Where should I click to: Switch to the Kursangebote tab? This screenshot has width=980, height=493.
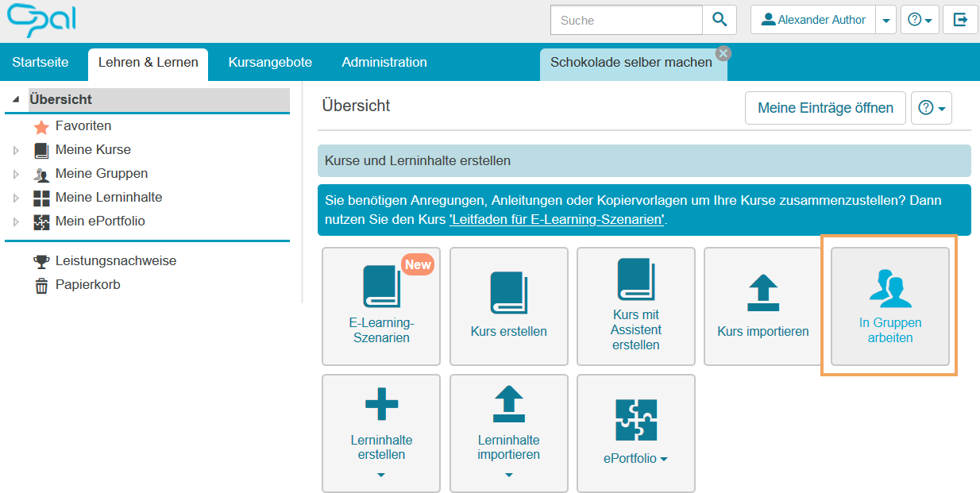coord(270,60)
